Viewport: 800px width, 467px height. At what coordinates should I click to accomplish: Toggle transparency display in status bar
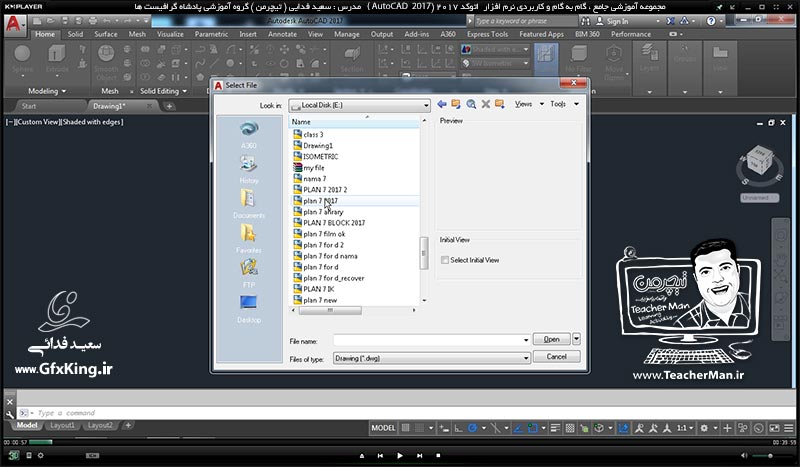pos(571,428)
